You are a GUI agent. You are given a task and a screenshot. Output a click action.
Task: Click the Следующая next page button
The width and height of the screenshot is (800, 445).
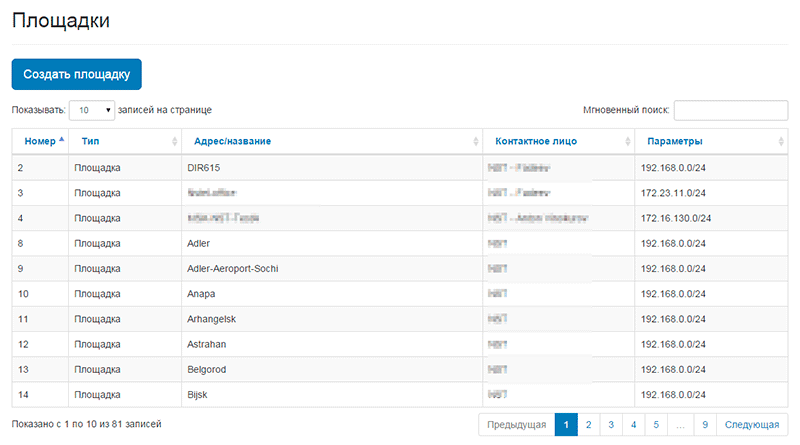[752, 425]
